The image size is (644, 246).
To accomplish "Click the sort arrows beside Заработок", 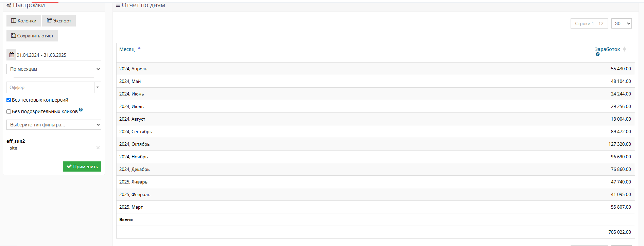I will tap(624, 49).
